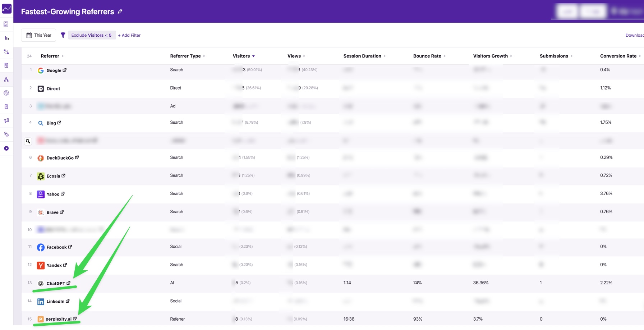644x330 pixels.
Task: Sort by the Visitors column header
Action: coord(241,56)
